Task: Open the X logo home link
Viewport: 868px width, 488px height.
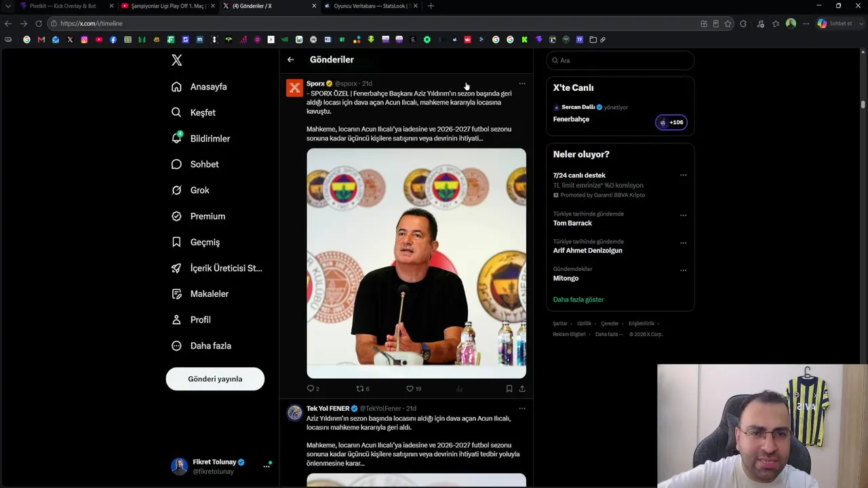Action: coord(176,60)
